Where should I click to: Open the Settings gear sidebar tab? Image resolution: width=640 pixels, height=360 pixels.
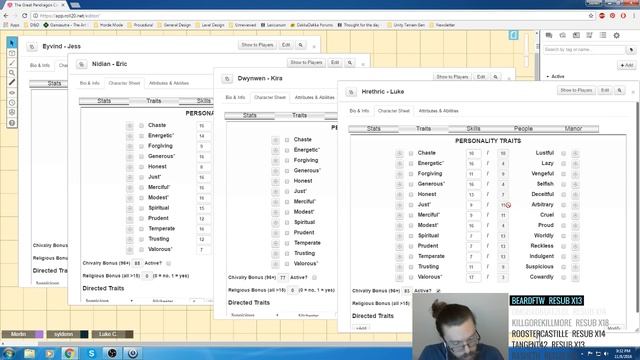point(616,36)
